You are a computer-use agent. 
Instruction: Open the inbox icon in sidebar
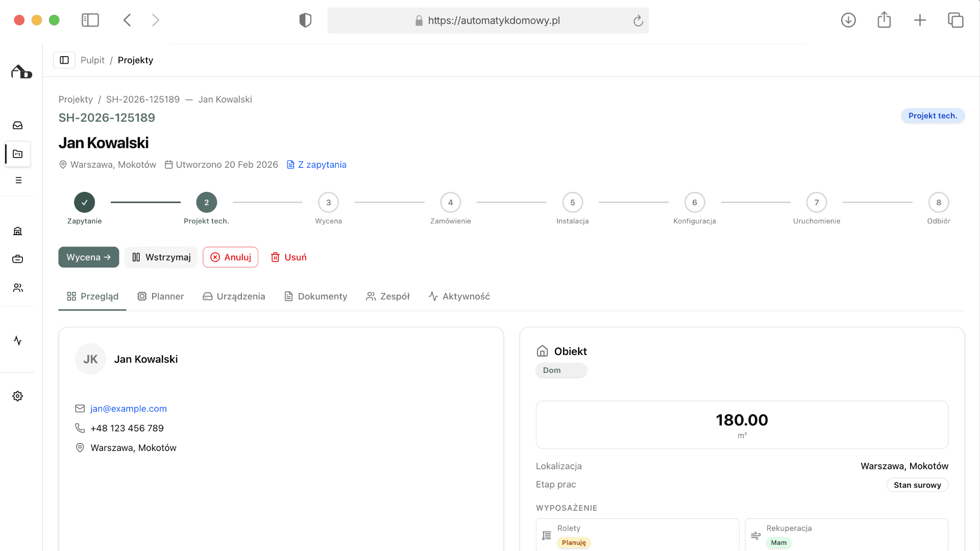18,126
